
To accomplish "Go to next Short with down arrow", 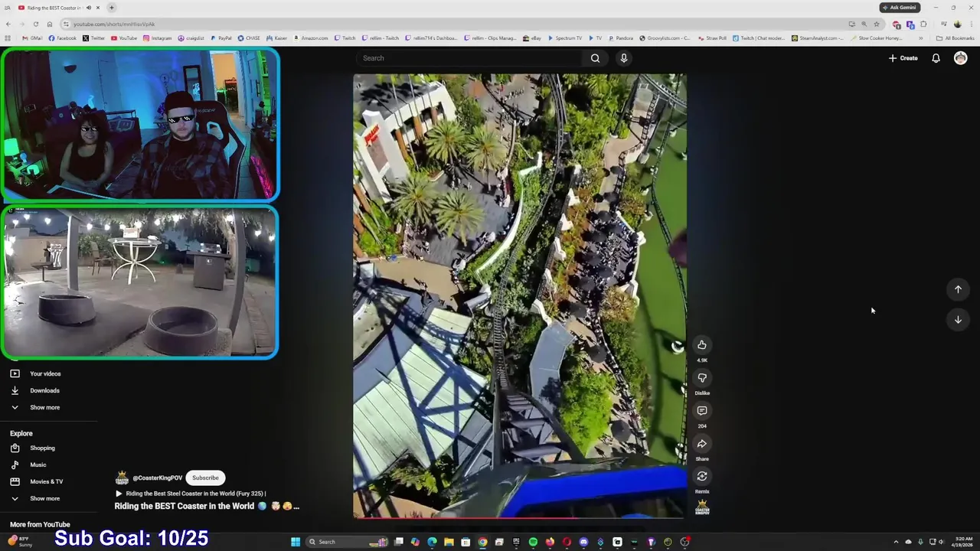I will tap(958, 320).
